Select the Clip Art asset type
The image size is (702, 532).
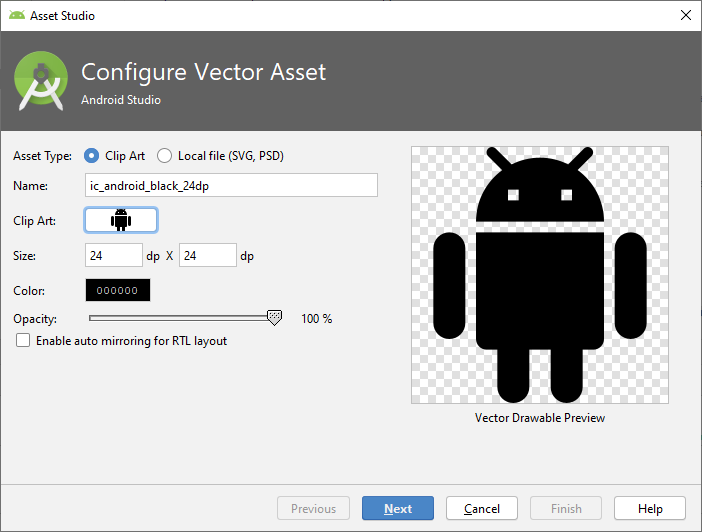(92, 156)
